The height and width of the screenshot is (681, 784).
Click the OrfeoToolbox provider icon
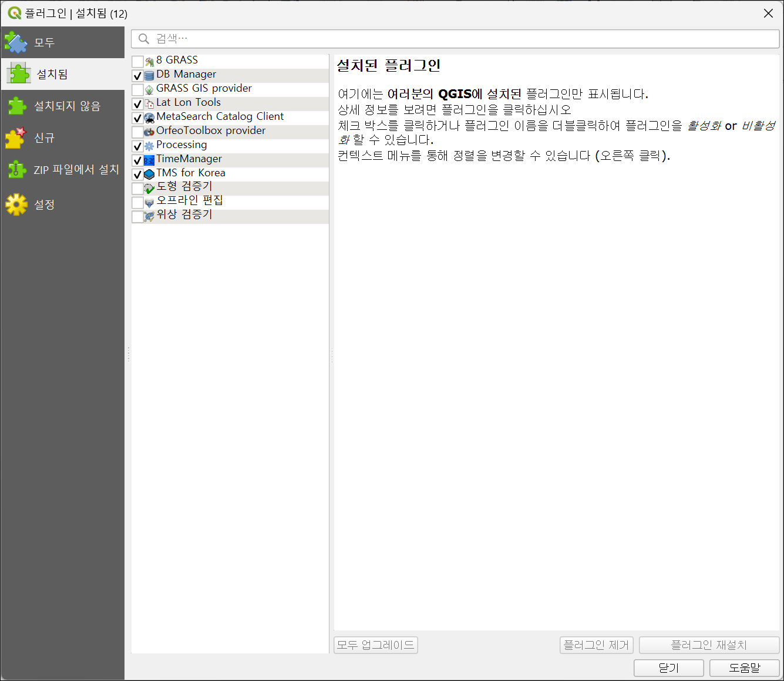click(149, 132)
